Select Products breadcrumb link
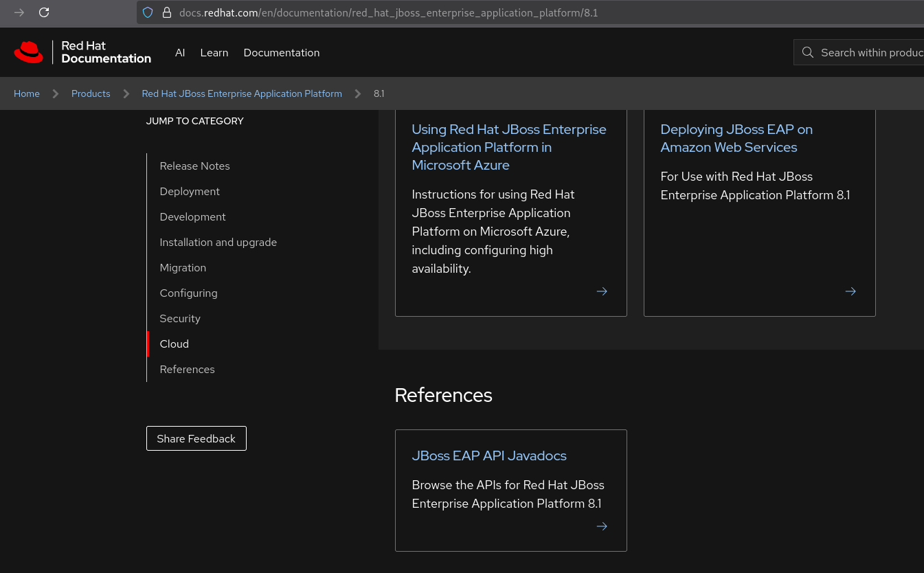 [x=91, y=93]
